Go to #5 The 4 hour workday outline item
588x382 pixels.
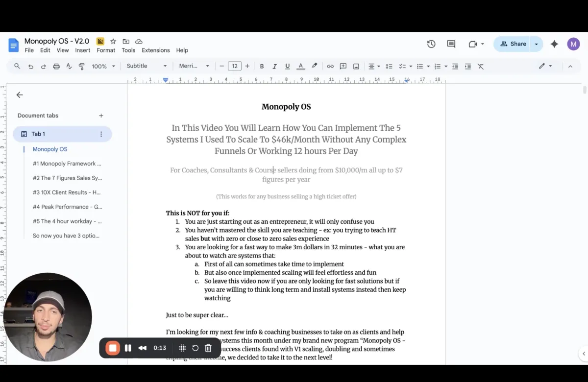coord(67,221)
